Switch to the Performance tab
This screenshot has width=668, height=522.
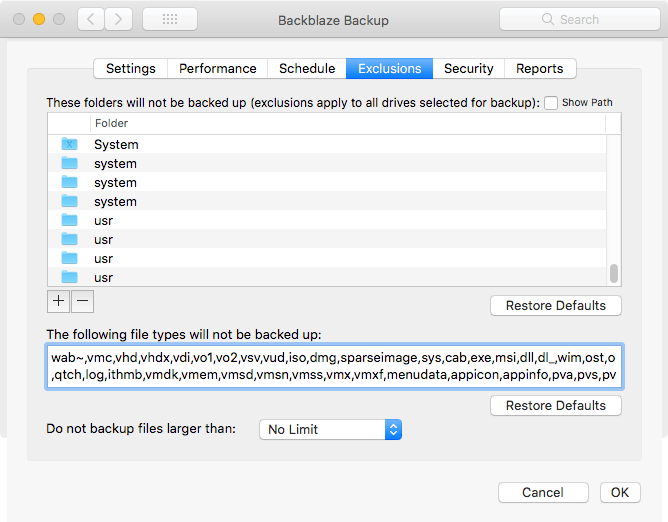pos(218,69)
